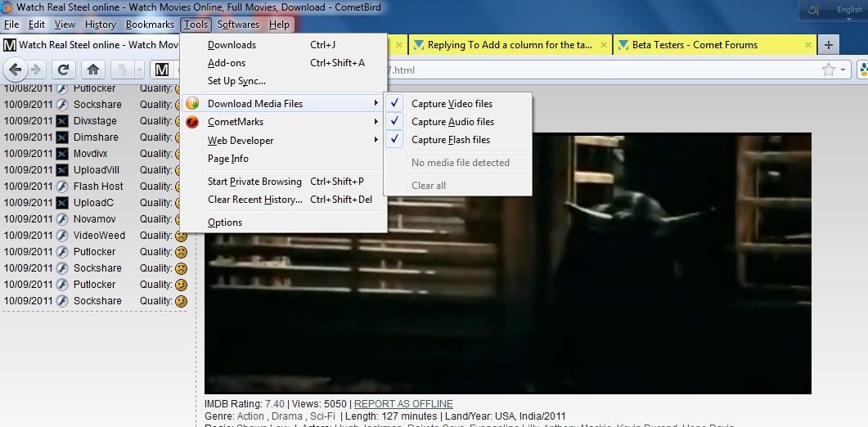
Task: Click the CometBird logo in title bar
Action: pyautogui.click(x=7, y=7)
